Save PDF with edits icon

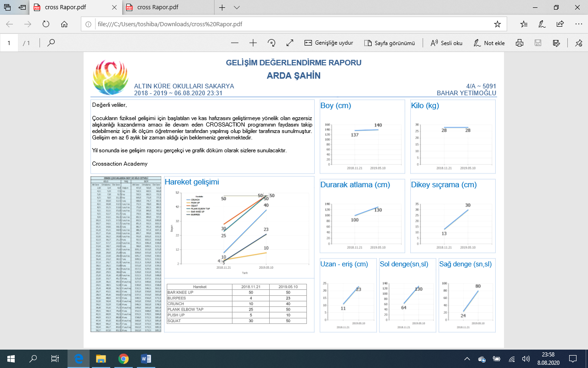(x=556, y=43)
